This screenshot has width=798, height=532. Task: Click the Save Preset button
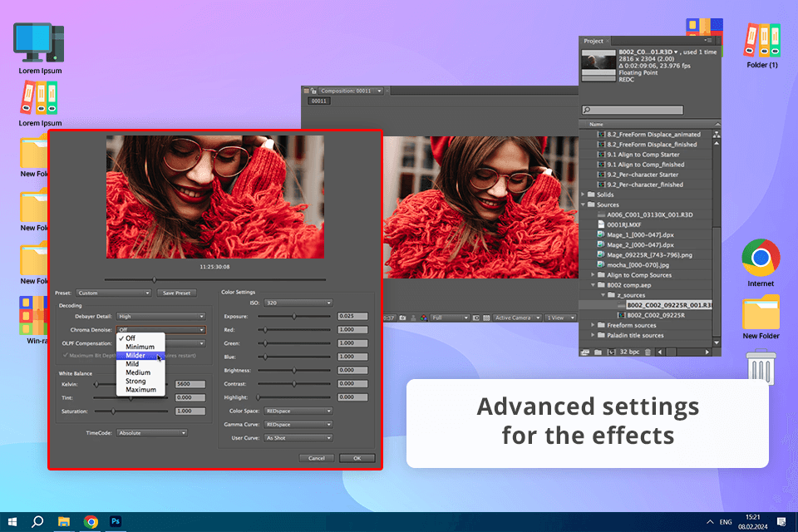[176, 293]
